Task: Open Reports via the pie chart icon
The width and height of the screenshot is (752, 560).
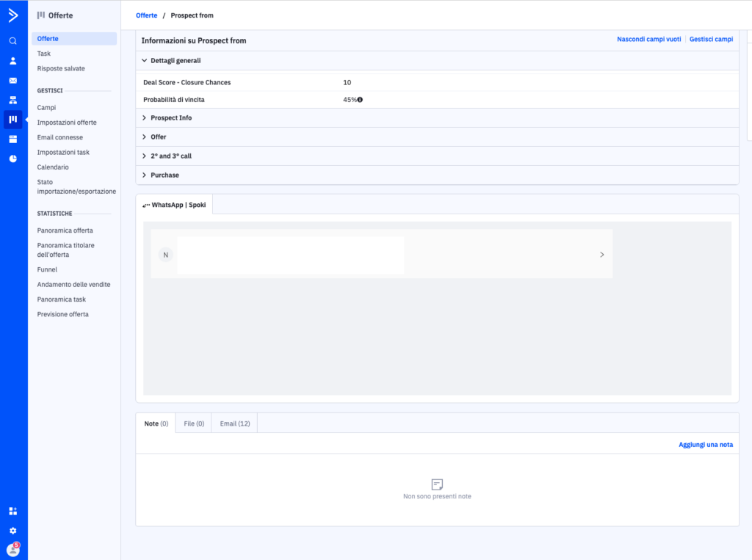Action: click(x=13, y=159)
